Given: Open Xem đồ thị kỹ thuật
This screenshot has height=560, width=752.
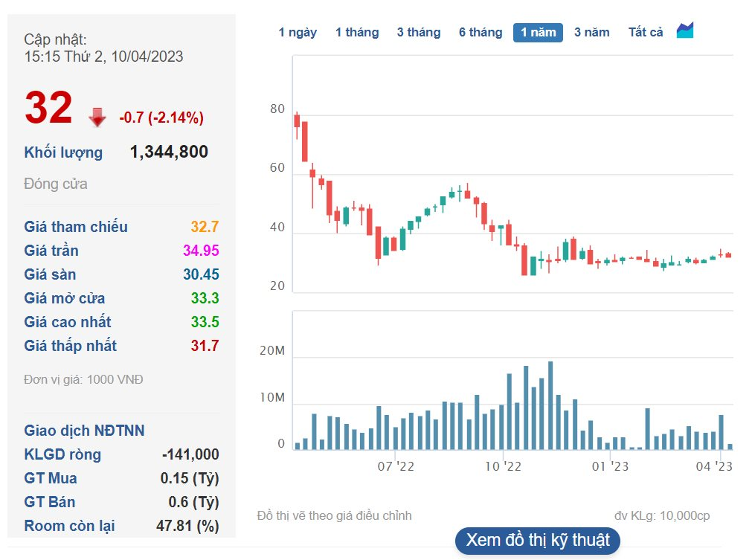Looking at the screenshot, I should (x=537, y=541).
